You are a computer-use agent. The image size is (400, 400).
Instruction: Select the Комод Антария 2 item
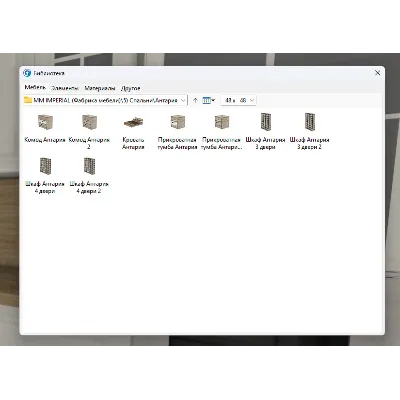(89, 132)
